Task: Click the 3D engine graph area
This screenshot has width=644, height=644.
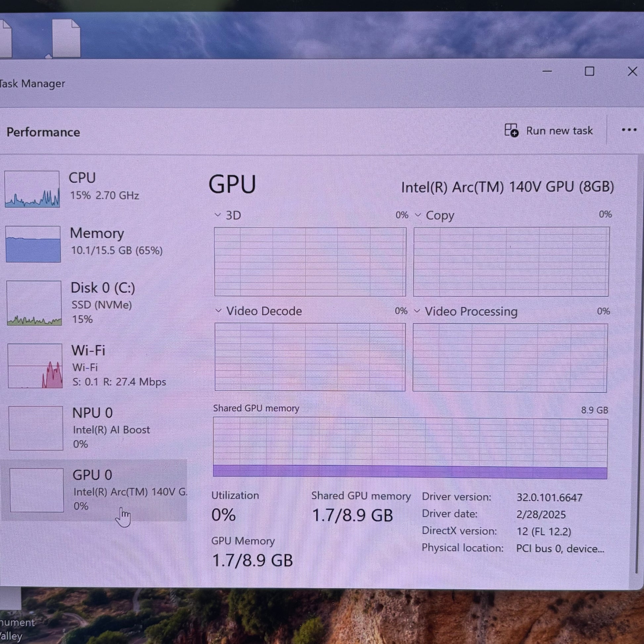Action: [310, 262]
